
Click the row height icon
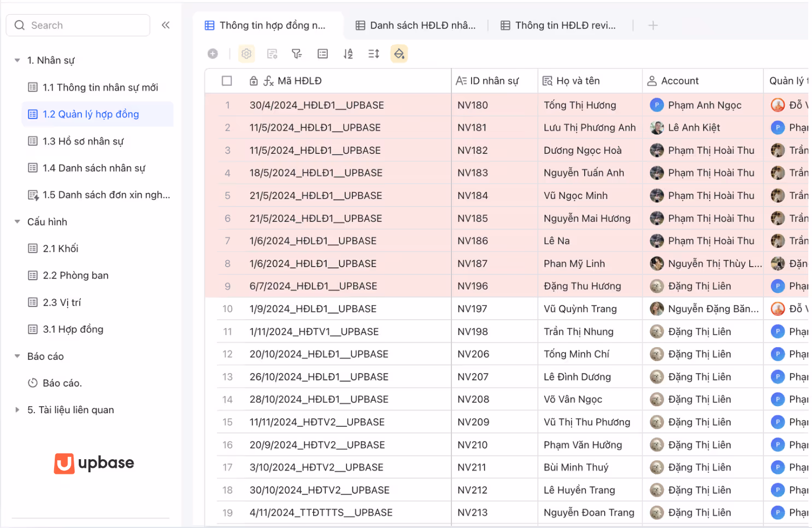[x=374, y=54]
